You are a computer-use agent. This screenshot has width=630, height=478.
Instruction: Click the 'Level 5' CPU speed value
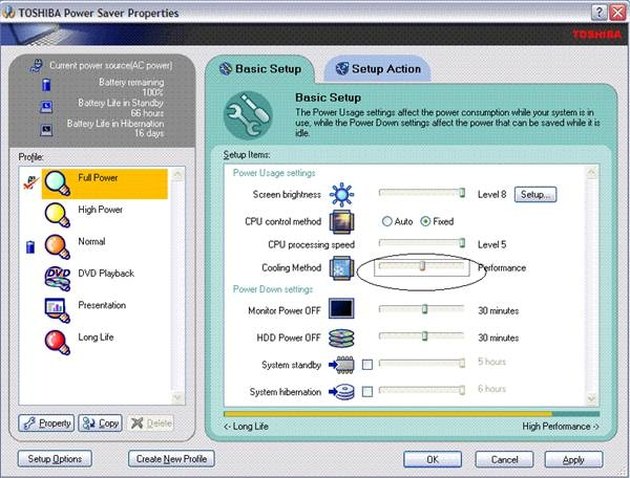tap(492, 245)
